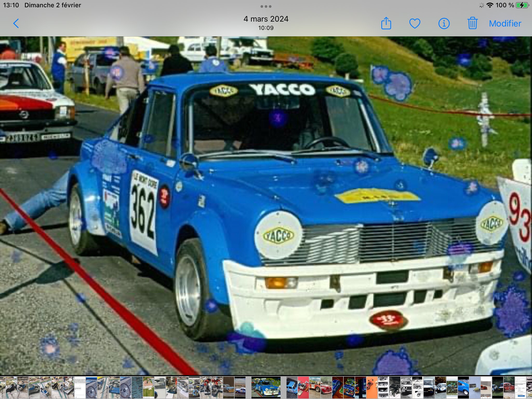Viewport: 532px width, 399px height.
Task: Open the white-blue rally car on track thumbnail
Action: [240, 387]
